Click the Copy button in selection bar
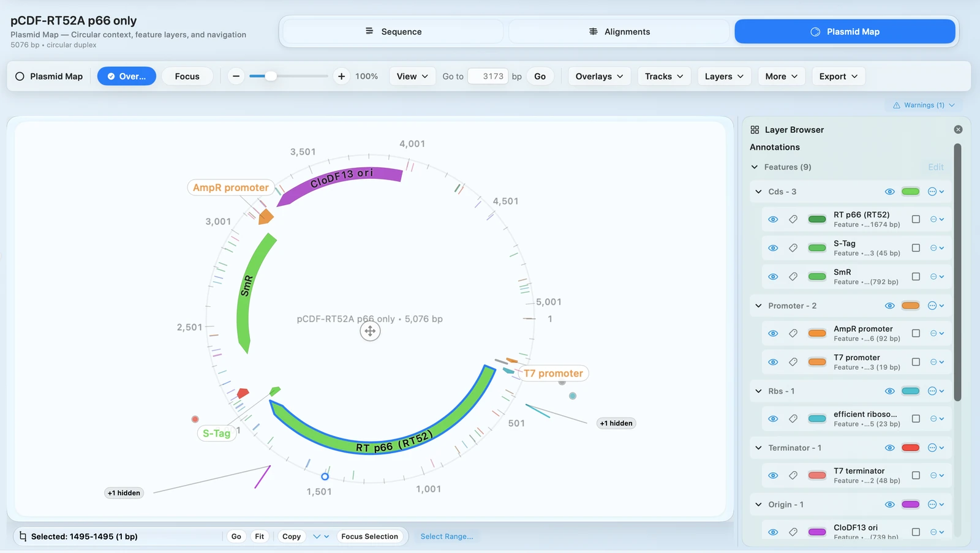The image size is (980, 553). tap(292, 536)
